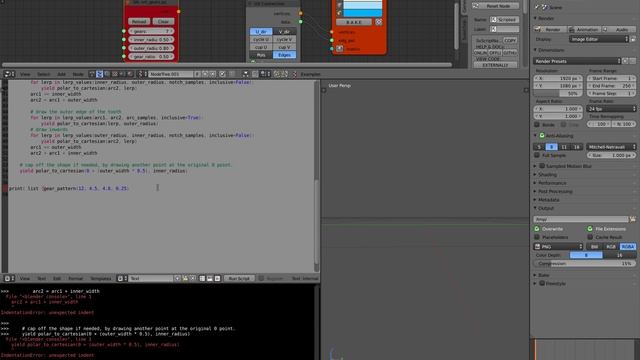
Task: Click the BAKE button on orange node
Action: [x=354, y=22]
